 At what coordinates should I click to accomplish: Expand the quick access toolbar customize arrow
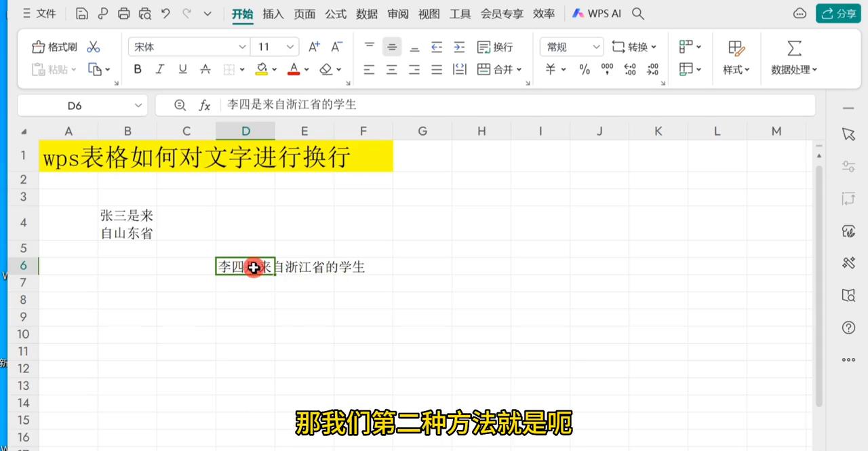pos(208,14)
